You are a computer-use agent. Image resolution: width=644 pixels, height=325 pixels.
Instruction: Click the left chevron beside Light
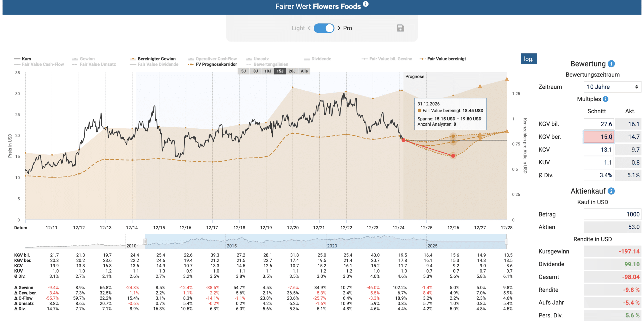(x=309, y=28)
